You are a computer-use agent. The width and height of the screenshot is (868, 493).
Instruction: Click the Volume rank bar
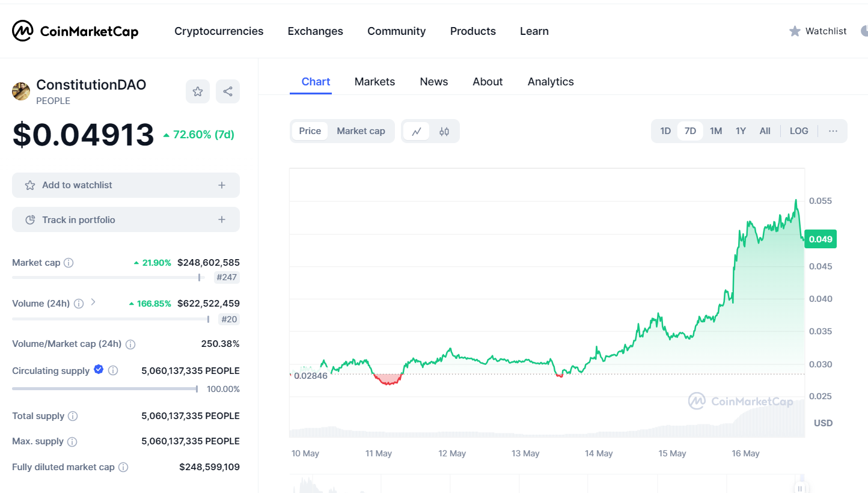click(111, 319)
